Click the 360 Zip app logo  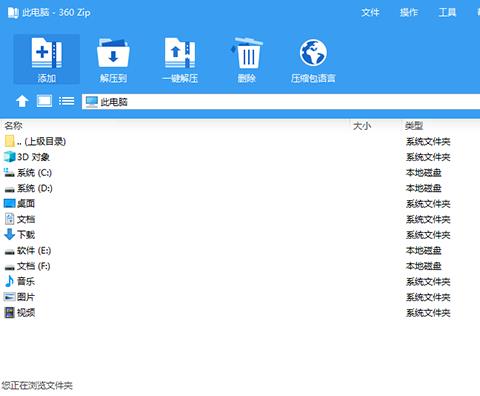(x=13, y=13)
